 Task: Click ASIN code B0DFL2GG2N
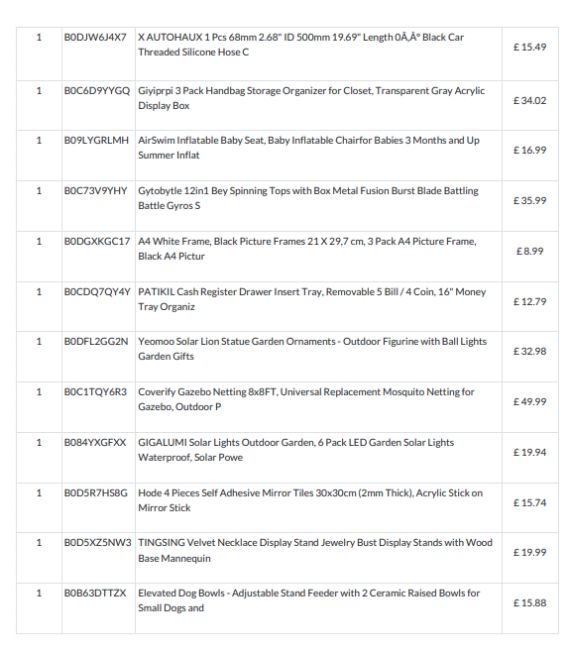pos(96,342)
